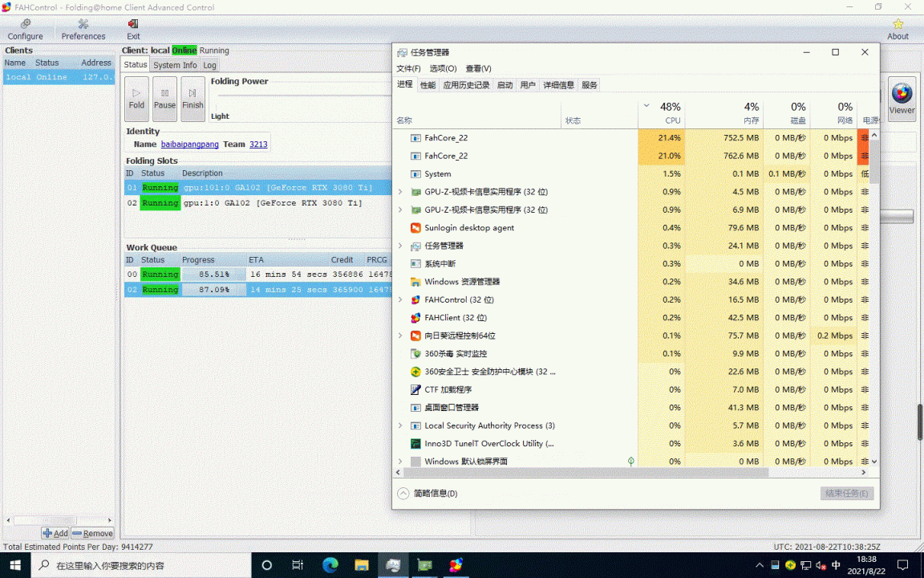Expand the 任务管理器 process row
The height and width of the screenshot is (578, 924).
pyautogui.click(x=401, y=246)
